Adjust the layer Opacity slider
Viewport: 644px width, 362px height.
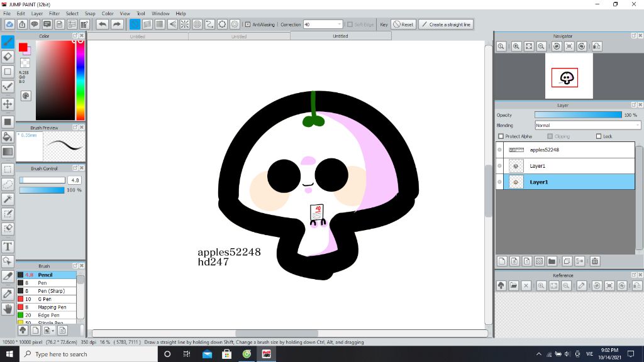point(578,115)
